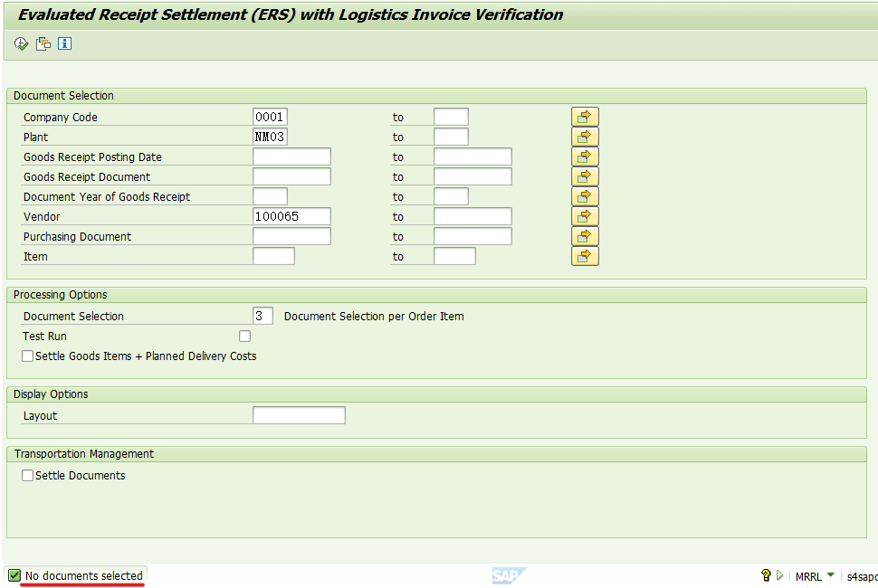Viewport: 878px width, 588px height.
Task: Click the Document Year of Goods Receipt label
Action: pos(107,197)
